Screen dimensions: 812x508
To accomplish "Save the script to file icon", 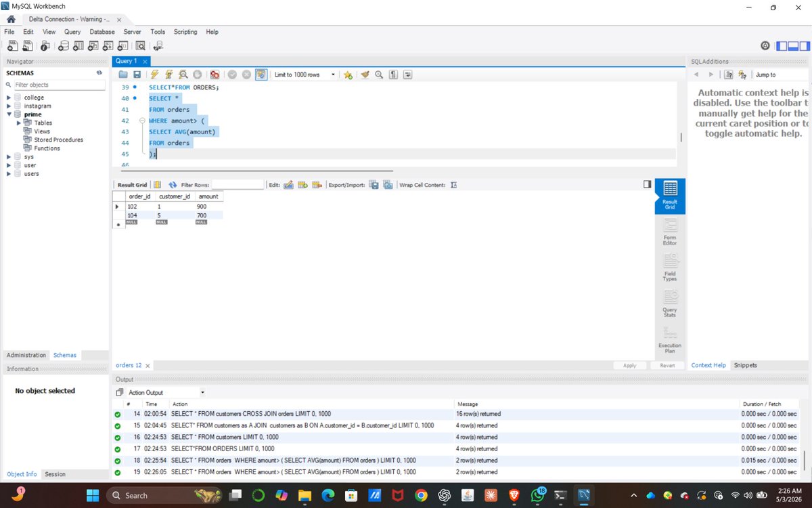I will point(137,75).
